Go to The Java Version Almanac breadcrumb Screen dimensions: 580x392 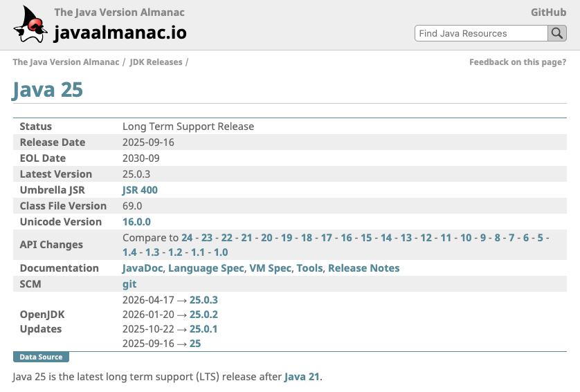click(x=66, y=62)
